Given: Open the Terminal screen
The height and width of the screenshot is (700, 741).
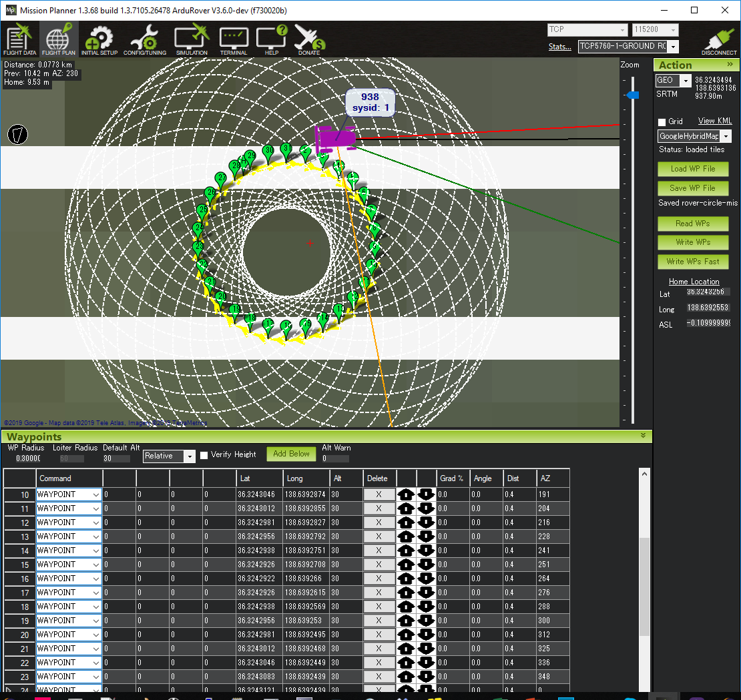Looking at the screenshot, I should point(234,39).
